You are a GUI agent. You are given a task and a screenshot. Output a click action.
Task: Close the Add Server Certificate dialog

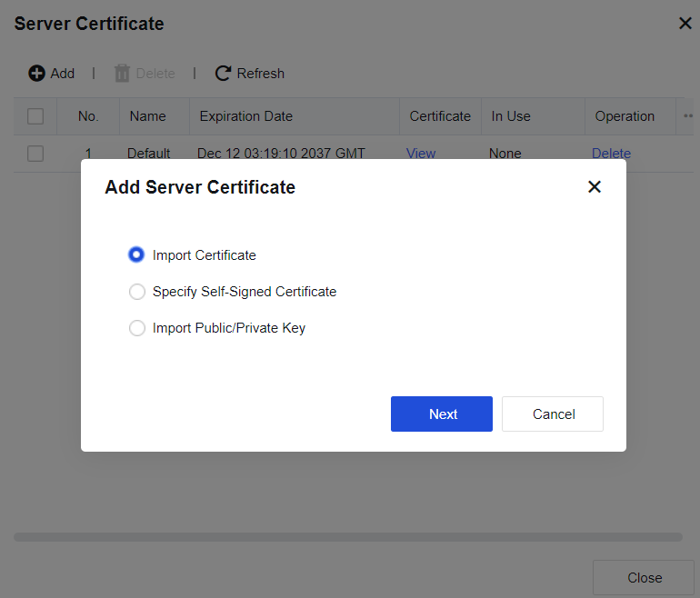(595, 186)
